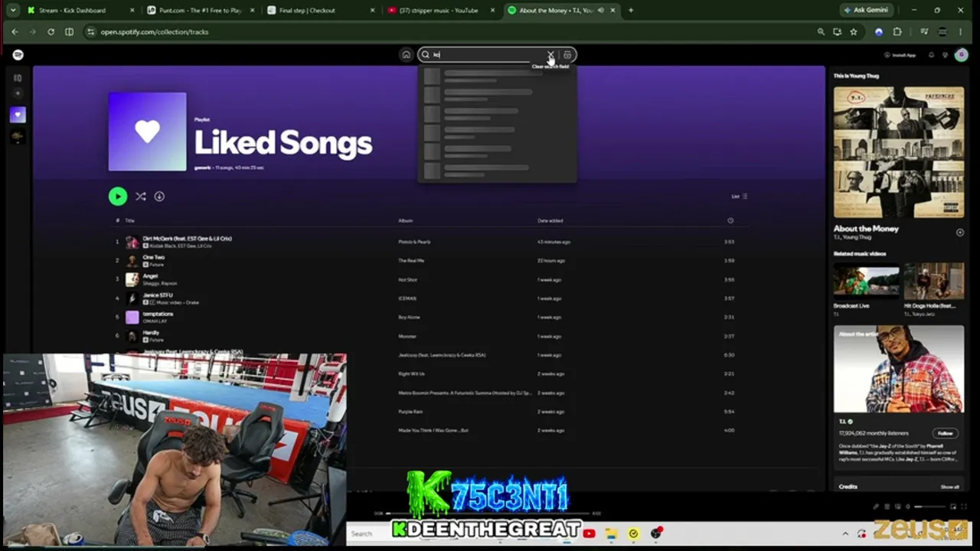Open the Browse icon in search bar
The width and height of the screenshot is (980, 551).
[567, 55]
